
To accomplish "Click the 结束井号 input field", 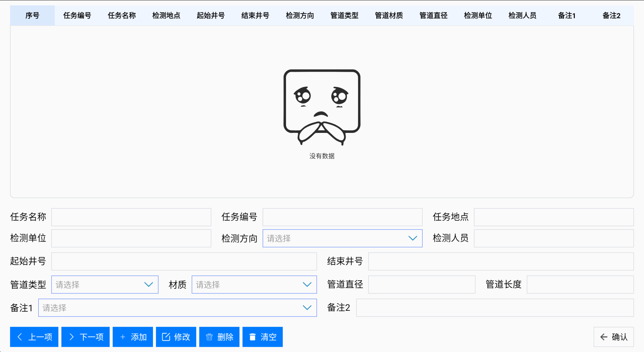I will [501, 261].
